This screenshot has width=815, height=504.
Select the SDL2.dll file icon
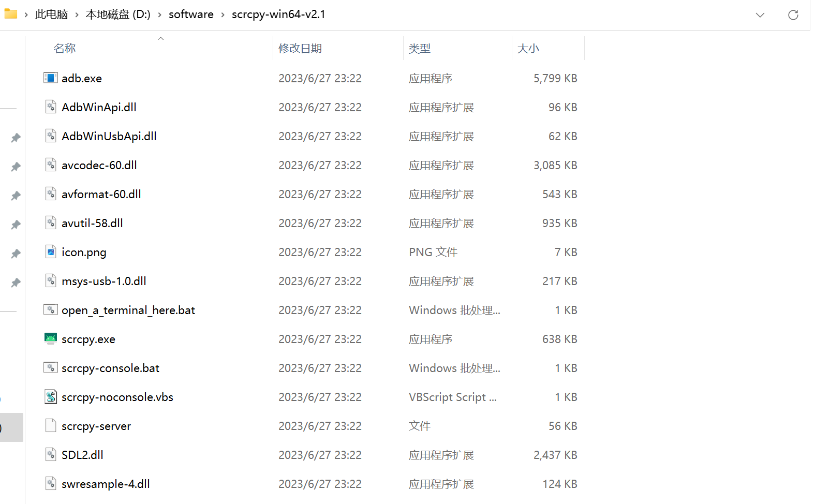pos(50,455)
